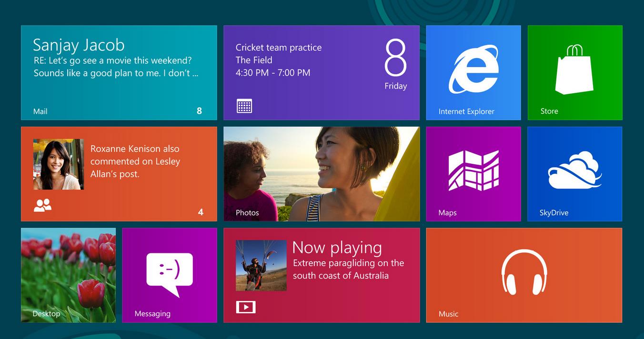This screenshot has height=339, width=644.
Task: Click the Maps tile label
Action: point(447,213)
